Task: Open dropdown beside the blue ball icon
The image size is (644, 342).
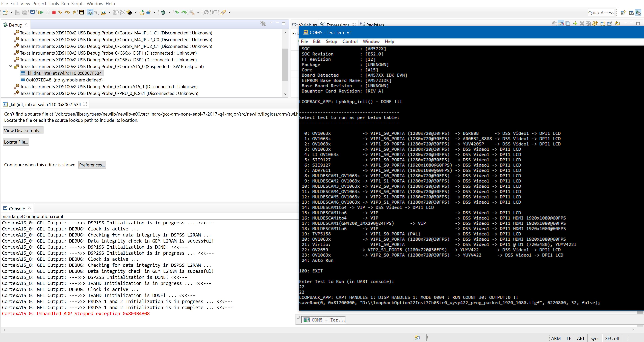Action: pyautogui.click(x=155, y=12)
